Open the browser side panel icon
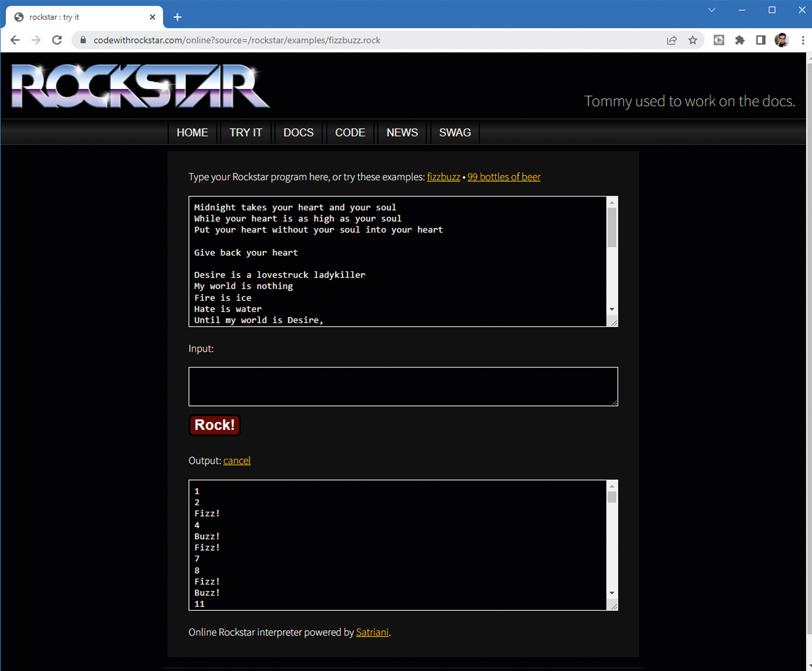 pos(761,40)
